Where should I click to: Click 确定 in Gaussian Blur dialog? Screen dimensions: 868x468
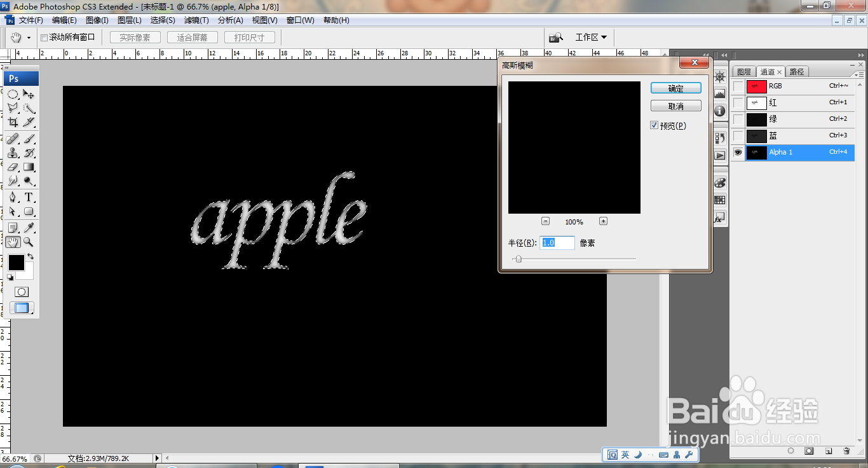click(x=676, y=88)
